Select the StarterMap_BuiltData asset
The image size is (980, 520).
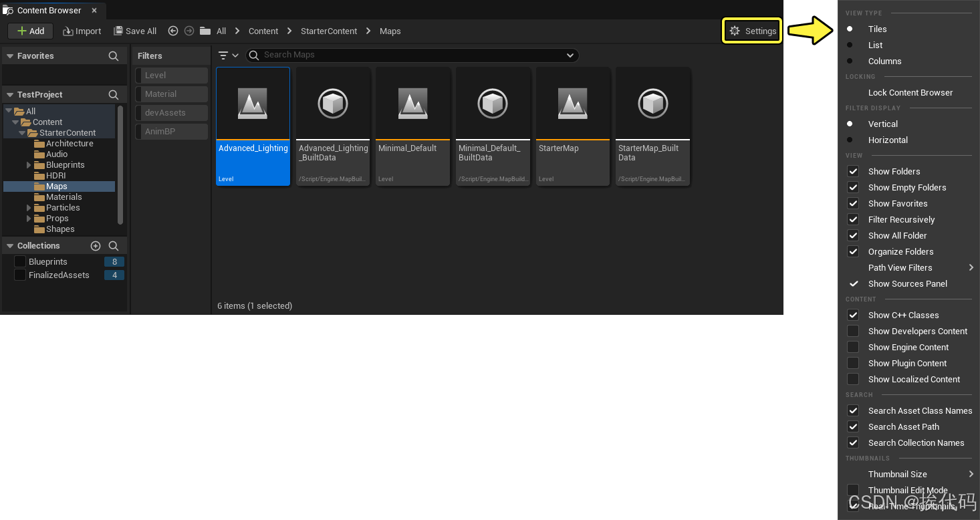pyautogui.click(x=652, y=126)
